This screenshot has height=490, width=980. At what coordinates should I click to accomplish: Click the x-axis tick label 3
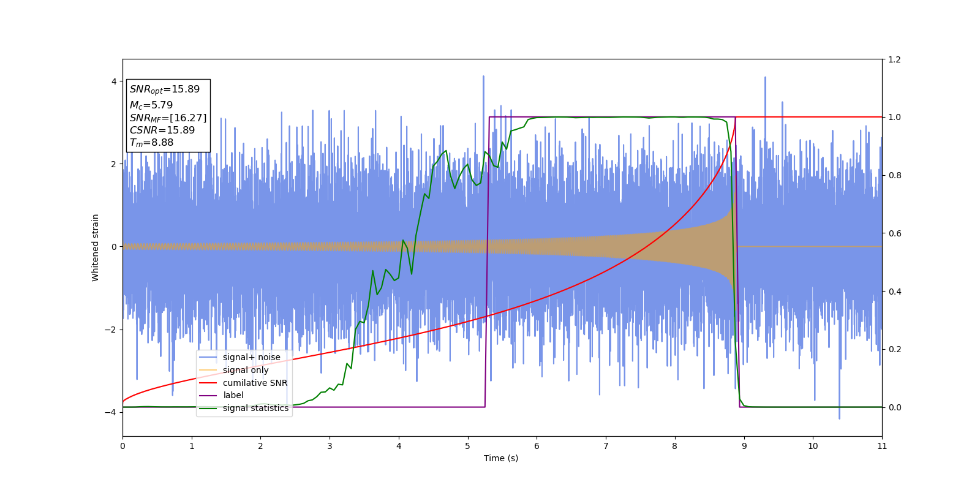(330, 446)
